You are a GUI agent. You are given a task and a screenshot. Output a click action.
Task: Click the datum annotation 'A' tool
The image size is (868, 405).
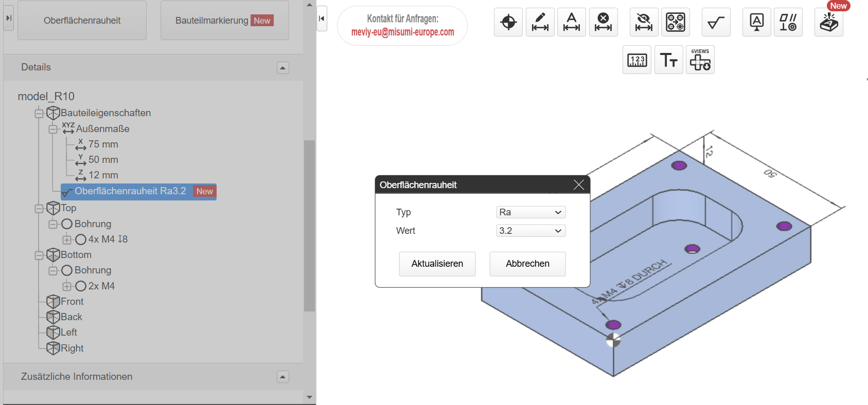pos(757,22)
